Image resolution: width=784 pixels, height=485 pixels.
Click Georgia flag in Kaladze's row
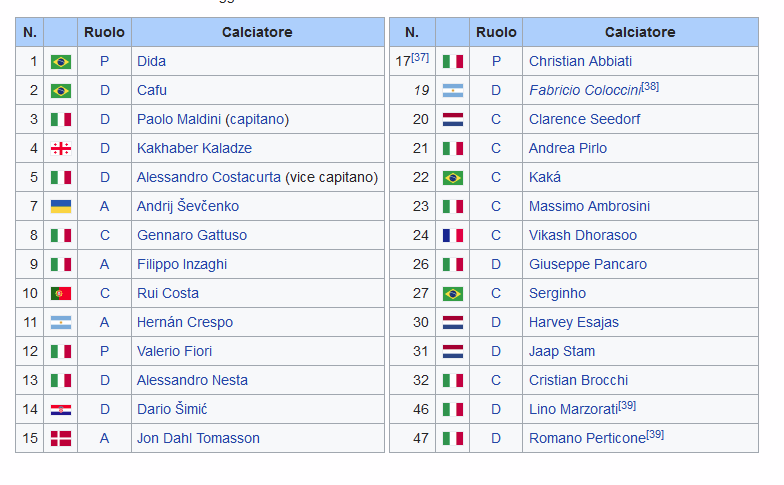(x=60, y=148)
